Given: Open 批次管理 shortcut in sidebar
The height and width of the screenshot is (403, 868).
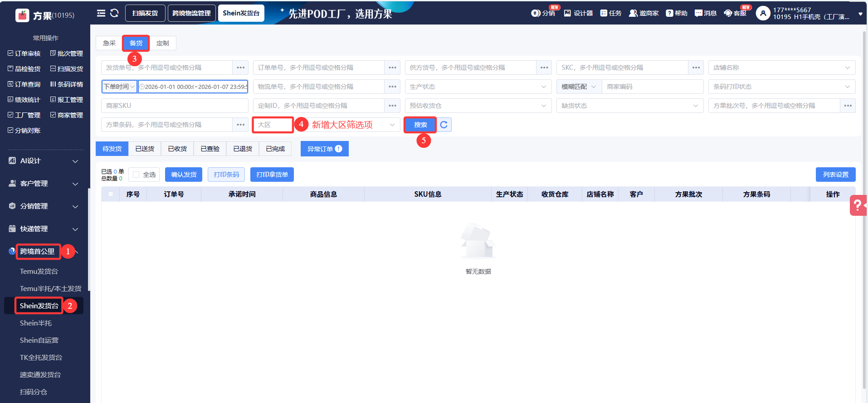Looking at the screenshot, I should [66, 53].
